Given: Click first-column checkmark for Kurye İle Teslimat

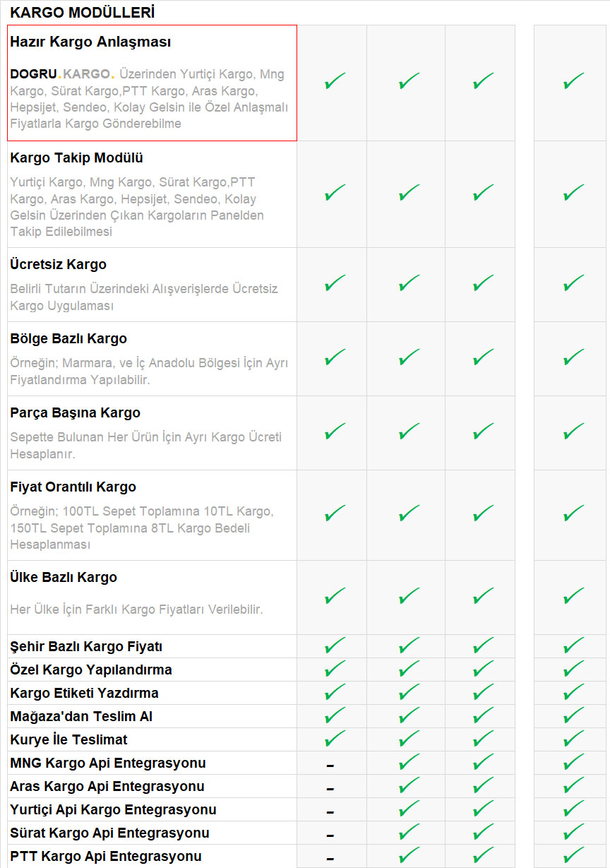Looking at the screenshot, I should pos(335,739).
